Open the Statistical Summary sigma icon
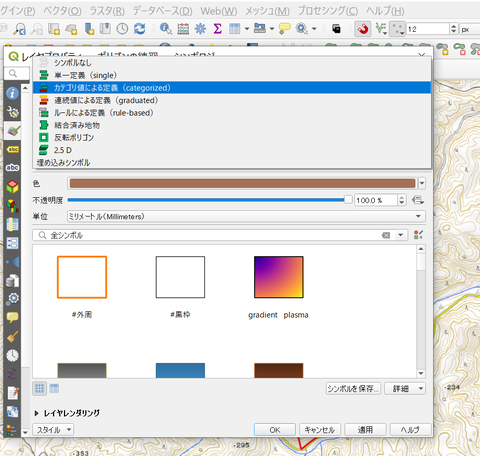The image size is (480, 456). (218, 29)
